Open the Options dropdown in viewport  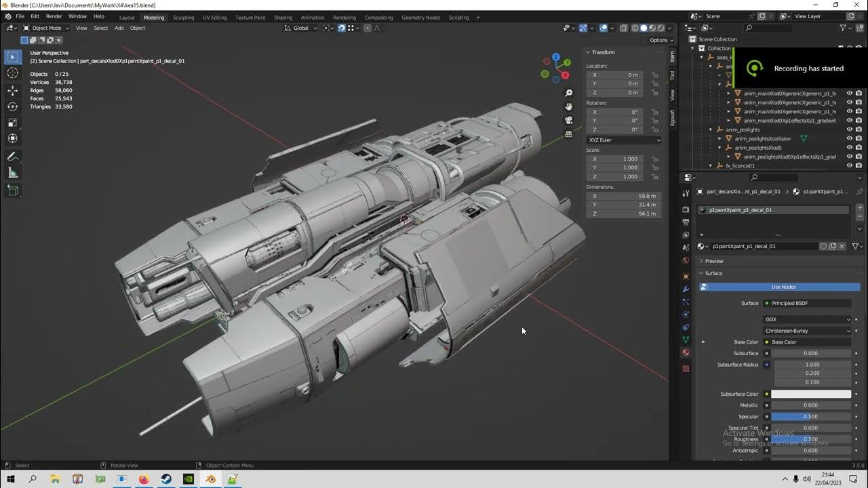[661, 40]
